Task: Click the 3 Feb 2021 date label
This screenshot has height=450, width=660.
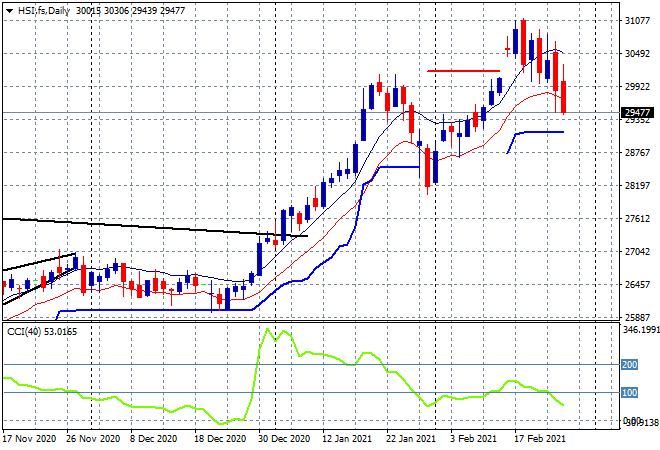Action: (472, 439)
